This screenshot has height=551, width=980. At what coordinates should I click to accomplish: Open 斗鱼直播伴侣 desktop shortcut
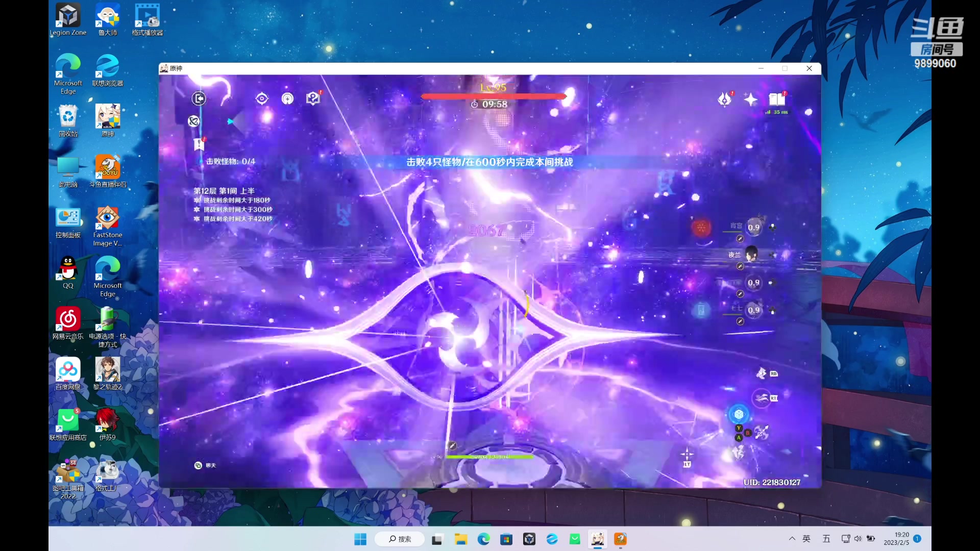pos(108,171)
